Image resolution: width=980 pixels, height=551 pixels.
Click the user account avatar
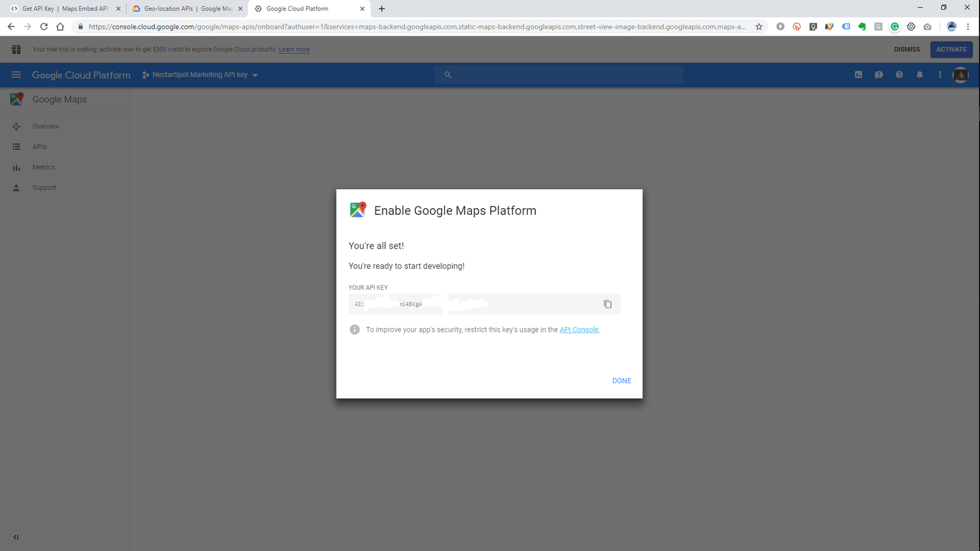click(x=960, y=75)
